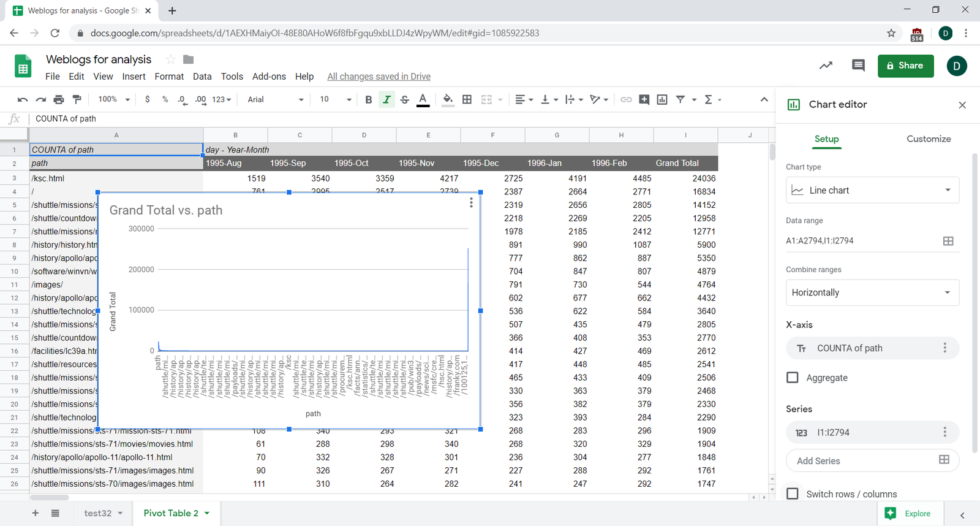Open the borders tool
The width and height of the screenshot is (980, 526).
pyautogui.click(x=467, y=99)
